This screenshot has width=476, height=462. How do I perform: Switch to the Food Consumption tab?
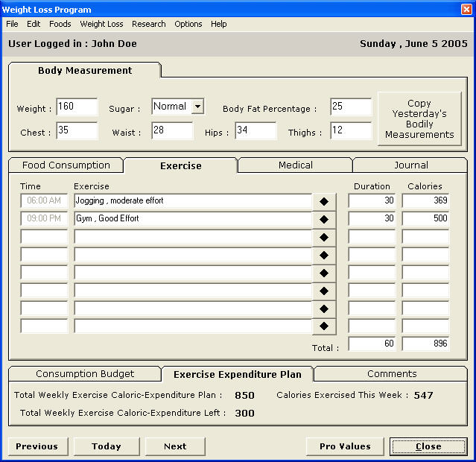click(x=66, y=165)
